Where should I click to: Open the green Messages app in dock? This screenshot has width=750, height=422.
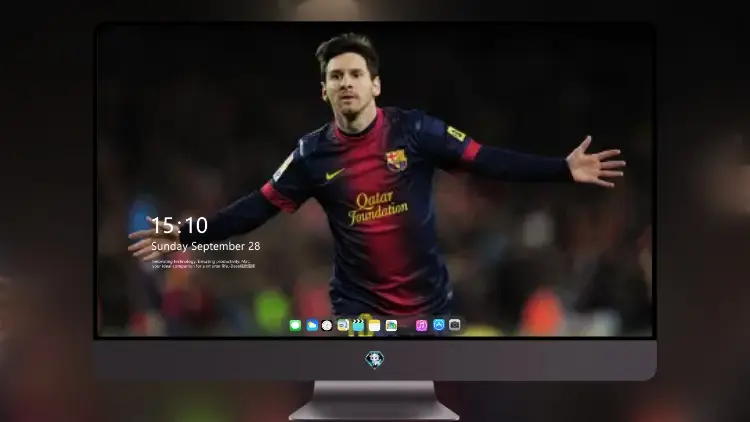click(295, 325)
